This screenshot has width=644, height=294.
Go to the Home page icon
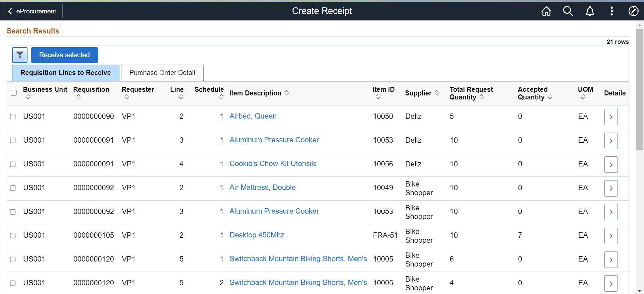click(x=546, y=11)
